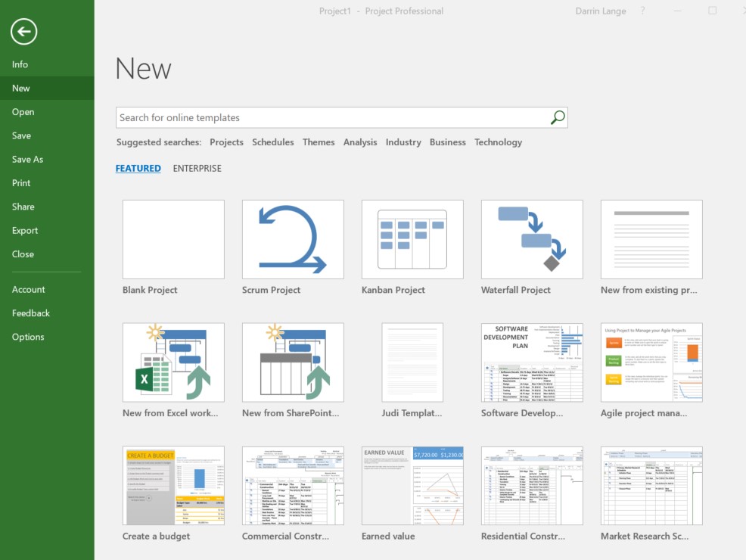Open Info in the backstage menu
This screenshot has width=746, height=560.
click(47, 64)
